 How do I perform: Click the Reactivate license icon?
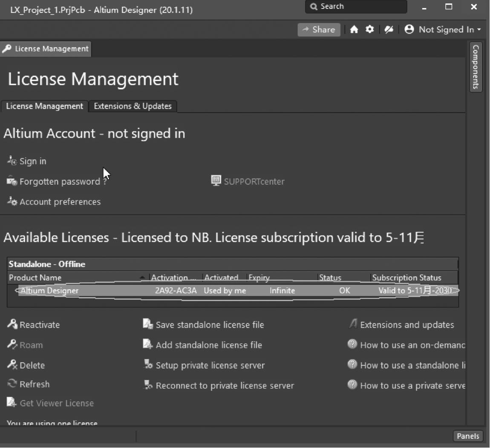point(12,324)
